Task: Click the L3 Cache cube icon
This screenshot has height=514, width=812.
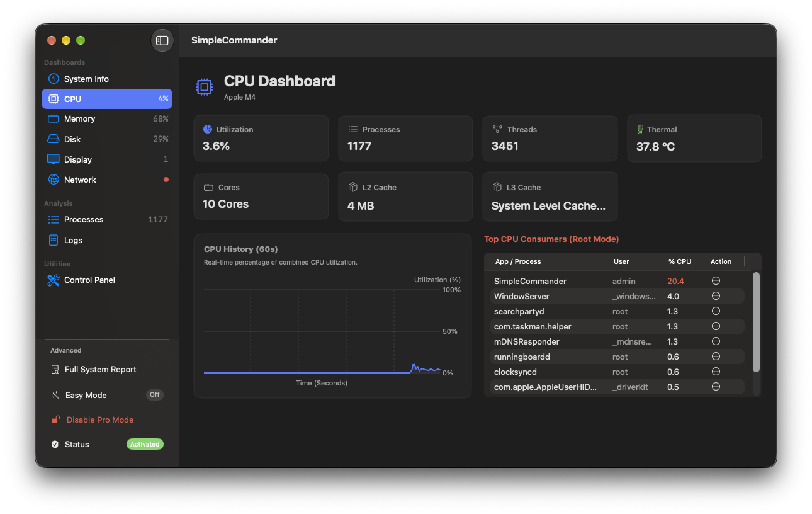Action: pyautogui.click(x=497, y=188)
